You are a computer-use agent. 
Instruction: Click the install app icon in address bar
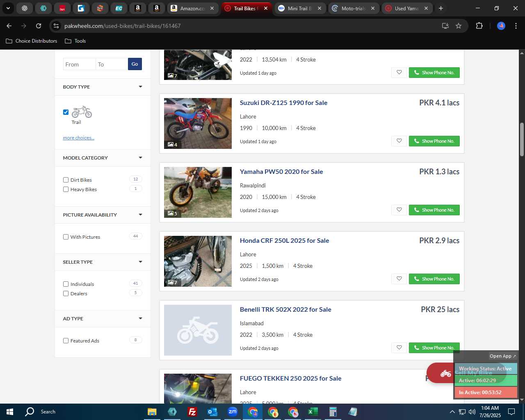445,26
